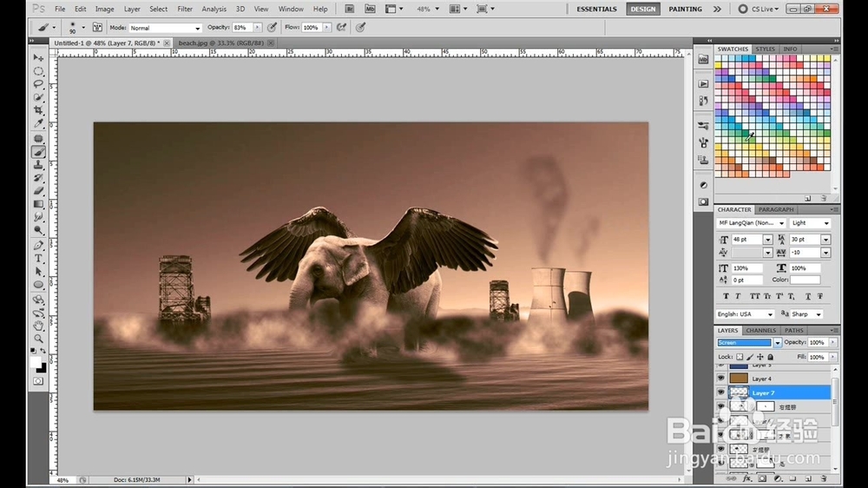Select the Pen tool
The image size is (868, 488).
(38, 246)
